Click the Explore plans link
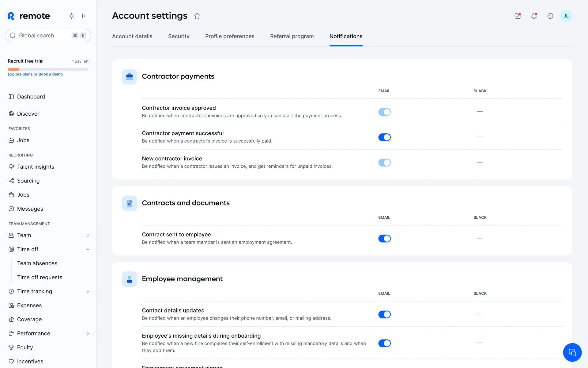 20,74
